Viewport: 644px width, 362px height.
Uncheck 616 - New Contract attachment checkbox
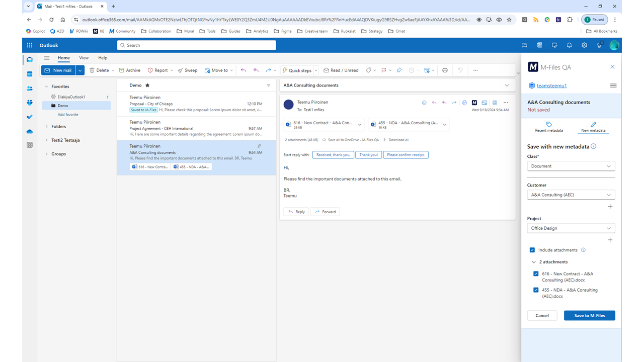click(x=536, y=274)
